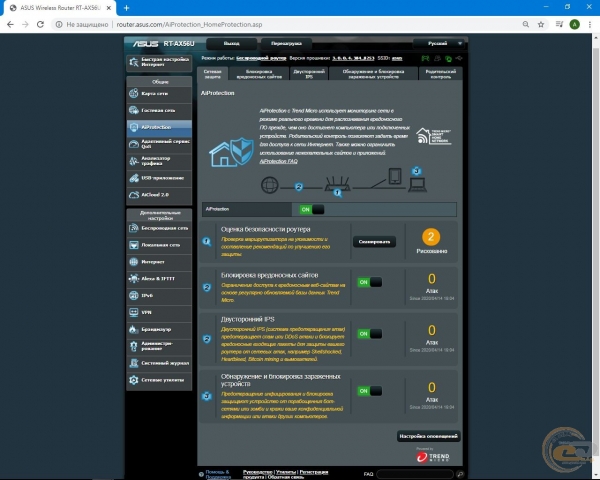The image size is (600, 480).
Task: Toggle Two-Way IPS switch
Action: point(370,334)
